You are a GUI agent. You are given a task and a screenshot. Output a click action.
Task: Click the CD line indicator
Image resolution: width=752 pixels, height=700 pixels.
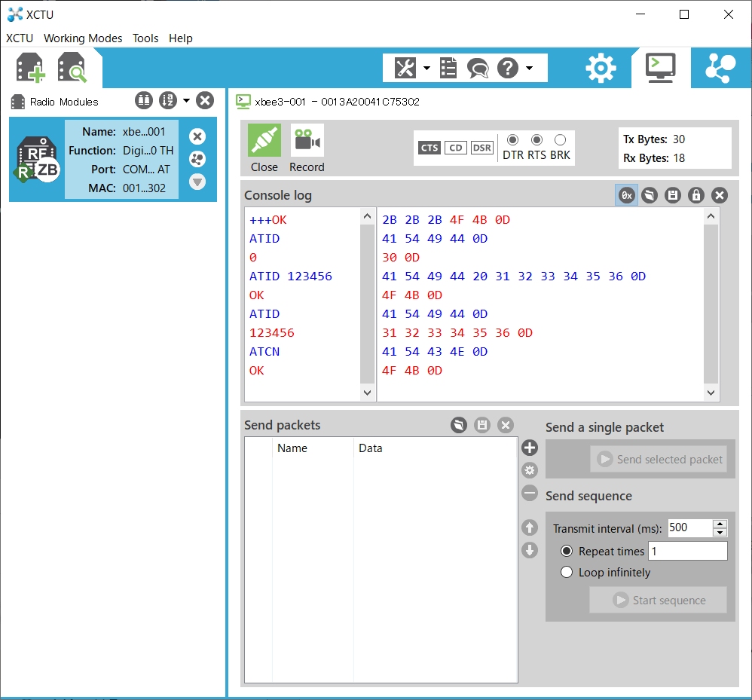point(456,148)
